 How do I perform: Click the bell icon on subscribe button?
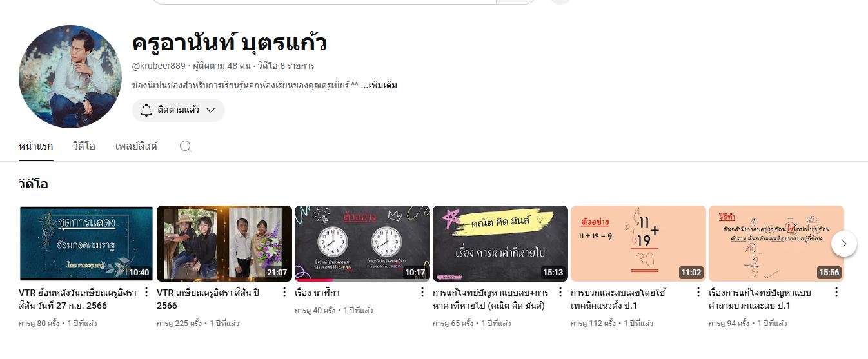[146, 110]
